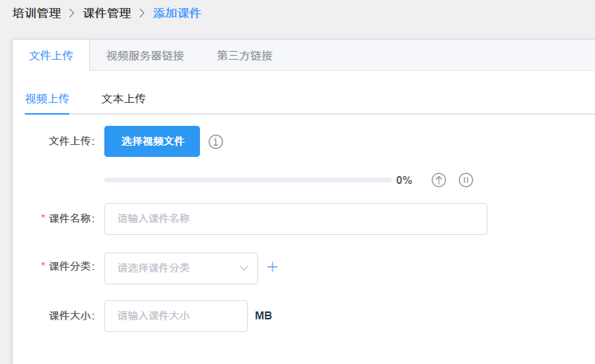This screenshot has height=364, width=595.
Task: Click chevron arrow in 课件分类 select
Action: [244, 268]
